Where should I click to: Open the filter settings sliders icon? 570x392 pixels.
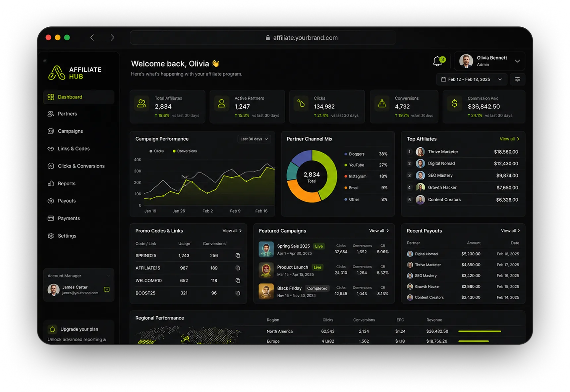coord(517,79)
